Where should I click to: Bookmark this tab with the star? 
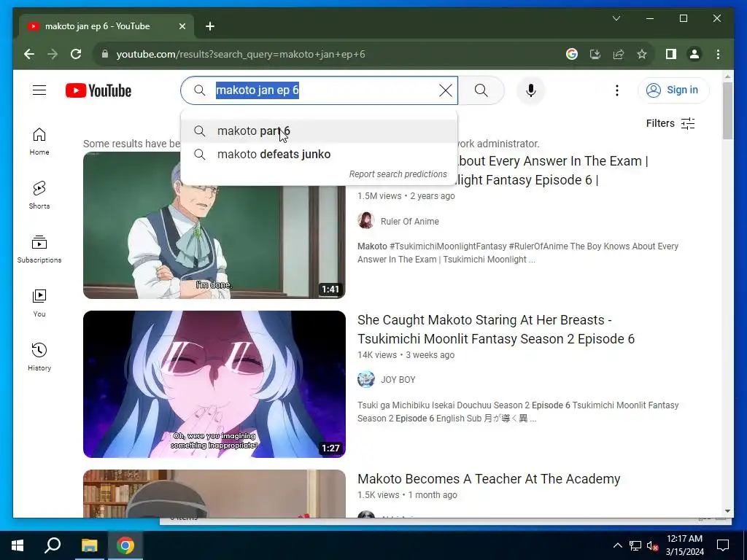[642, 54]
